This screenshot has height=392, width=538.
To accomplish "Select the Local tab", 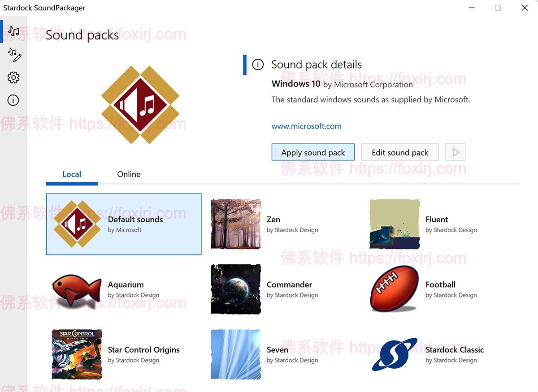I will [72, 174].
